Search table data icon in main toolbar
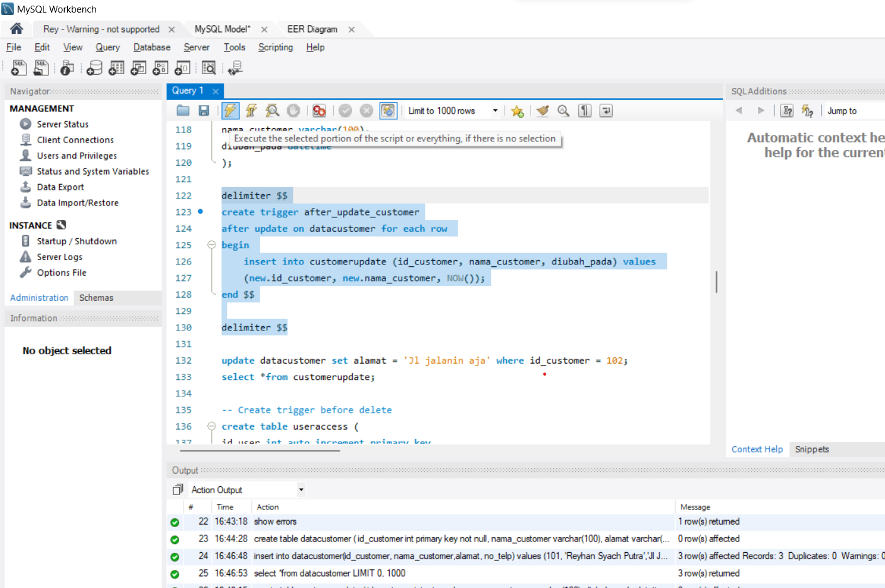 pos(209,68)
